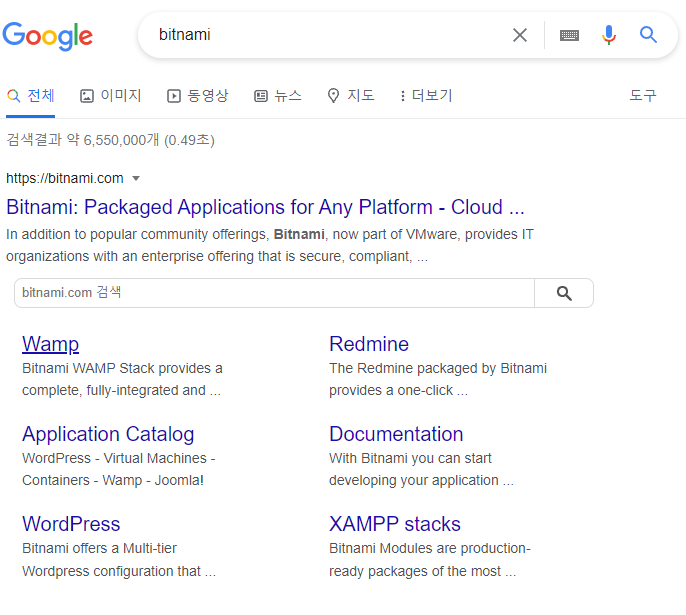This screenshot has width=686, height=615.
Task: Open the on-screen keyboard icon
Action: pyautogui.click(x=569, y=35)
